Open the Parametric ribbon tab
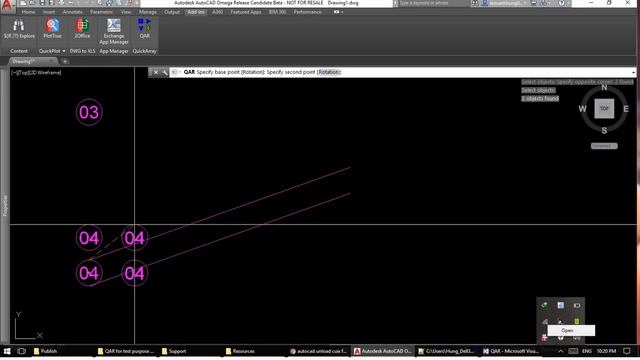640x360 pixels. point(102,12)
